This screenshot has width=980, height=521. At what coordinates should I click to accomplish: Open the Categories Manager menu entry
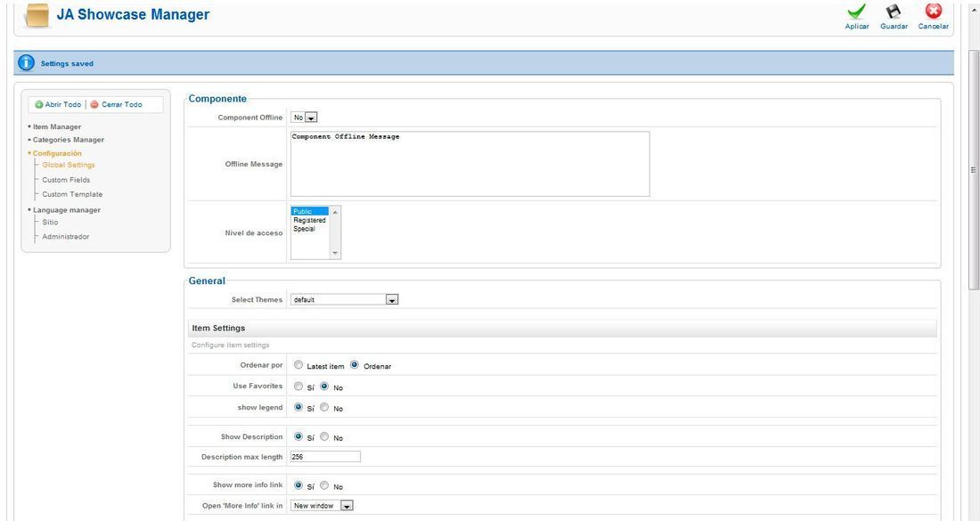click(x=68, y=140)
